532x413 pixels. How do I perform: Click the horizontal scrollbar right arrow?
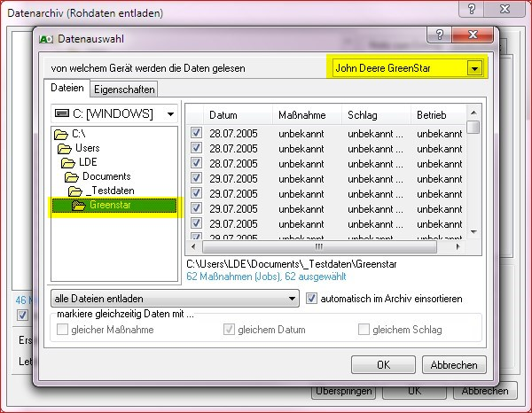pos(458,247)
